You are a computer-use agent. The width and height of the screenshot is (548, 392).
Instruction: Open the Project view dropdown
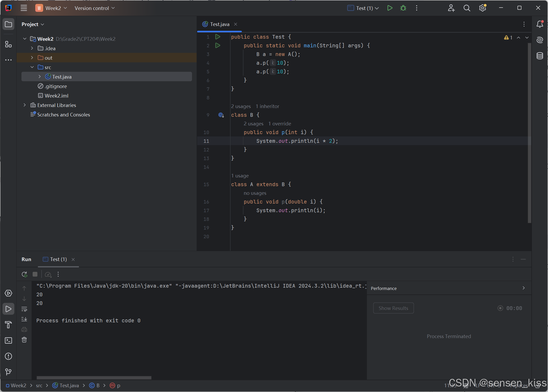click(33, 24)
